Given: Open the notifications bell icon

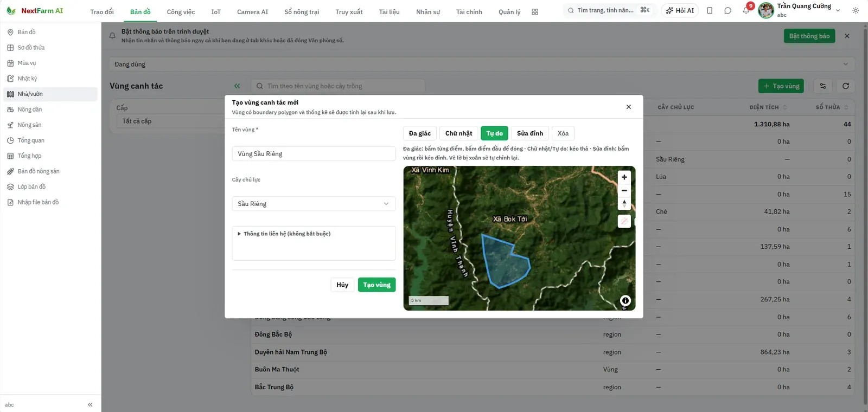Looking at the screenshot, I should (746, 10).
